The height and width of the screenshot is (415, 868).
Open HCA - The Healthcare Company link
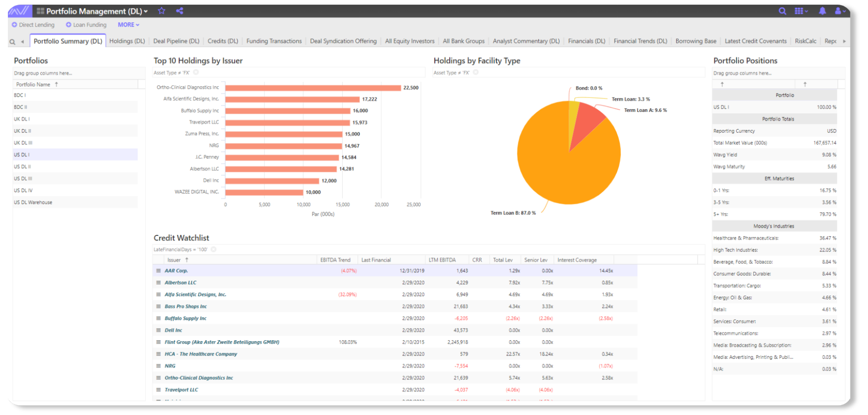click(201, 354)
